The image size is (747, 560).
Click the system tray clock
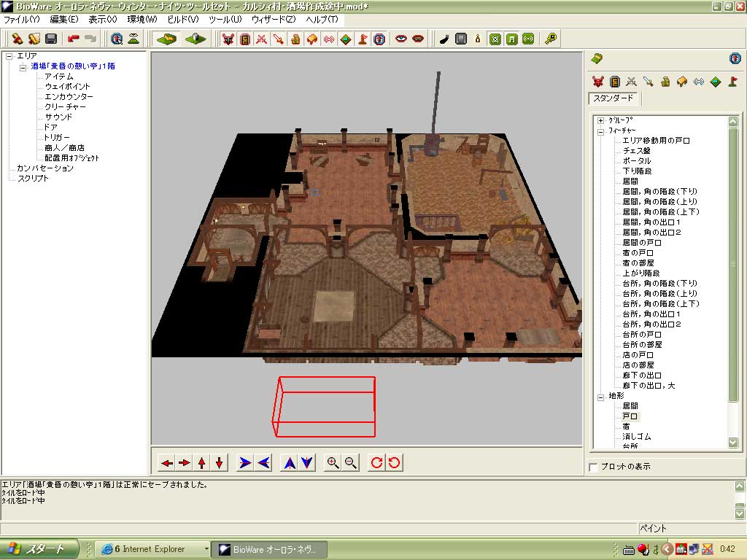727,549
